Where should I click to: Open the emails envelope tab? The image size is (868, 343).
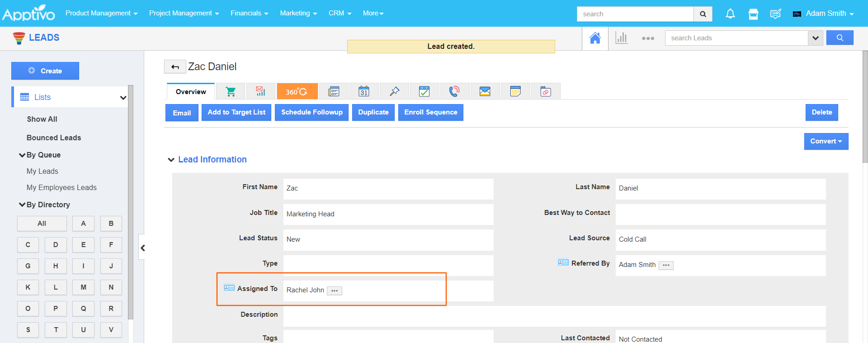tap(485, 91)
